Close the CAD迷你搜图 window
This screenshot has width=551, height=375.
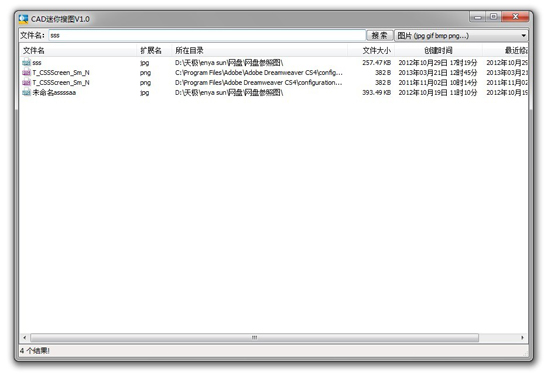(515, 17)
